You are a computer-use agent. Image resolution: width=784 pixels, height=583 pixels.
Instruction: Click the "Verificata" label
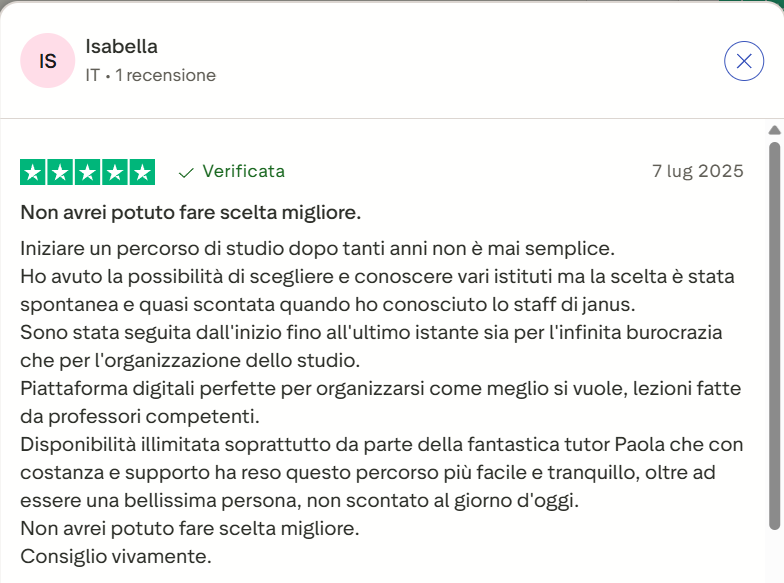pos(243,171)
